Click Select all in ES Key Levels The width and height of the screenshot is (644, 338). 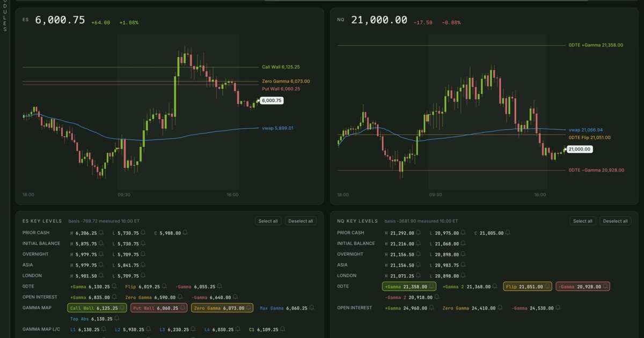click(x=268, y=221)
